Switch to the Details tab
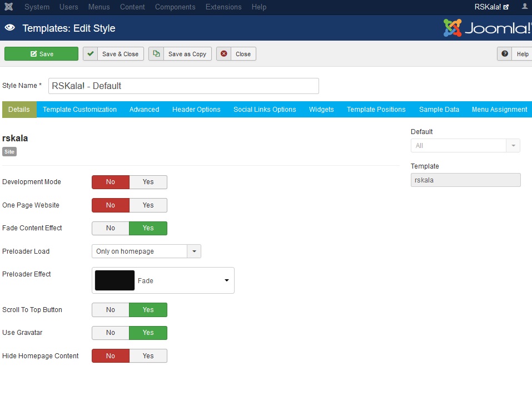This screenshot has height=410, width=532. (x=19, y=110)
